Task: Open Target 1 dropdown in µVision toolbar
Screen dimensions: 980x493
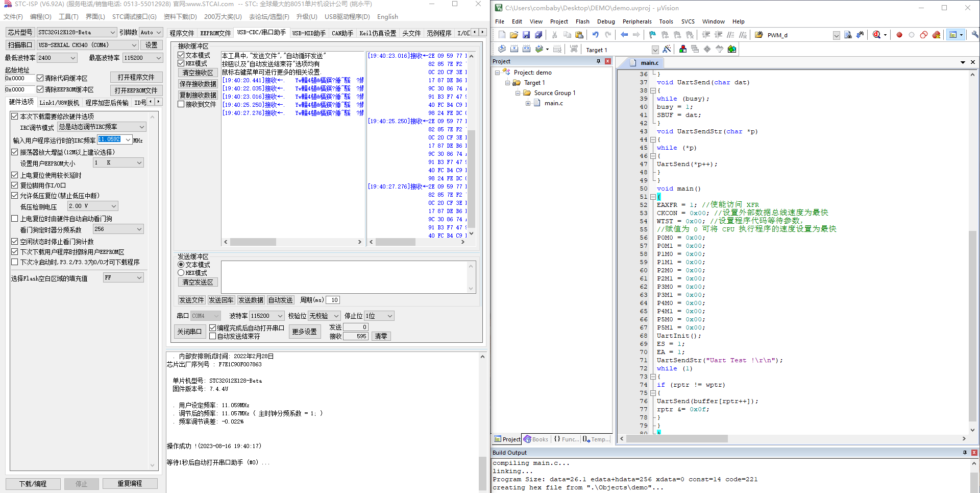Action: click(655, 50)
